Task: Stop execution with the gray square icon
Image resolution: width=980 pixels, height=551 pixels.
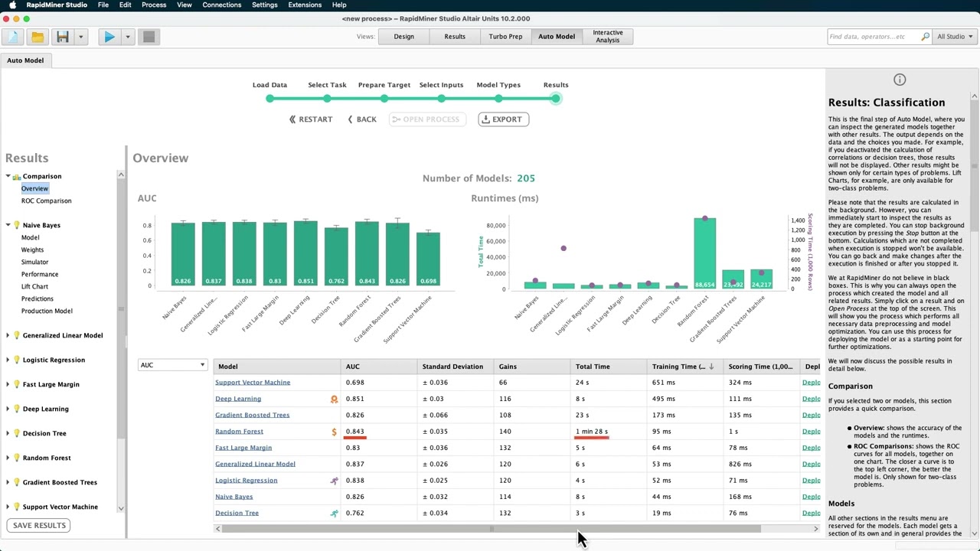Action: pos(149,37)
